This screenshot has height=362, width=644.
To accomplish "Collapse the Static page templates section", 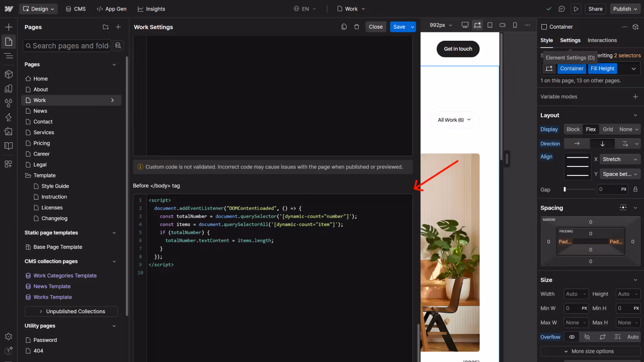I will (x=114, y=232).
